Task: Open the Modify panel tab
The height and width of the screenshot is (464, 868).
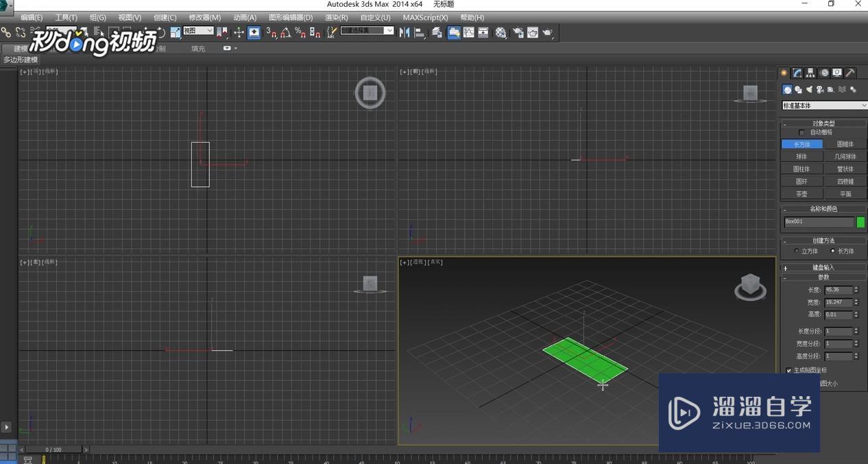Action: [797, 73]
